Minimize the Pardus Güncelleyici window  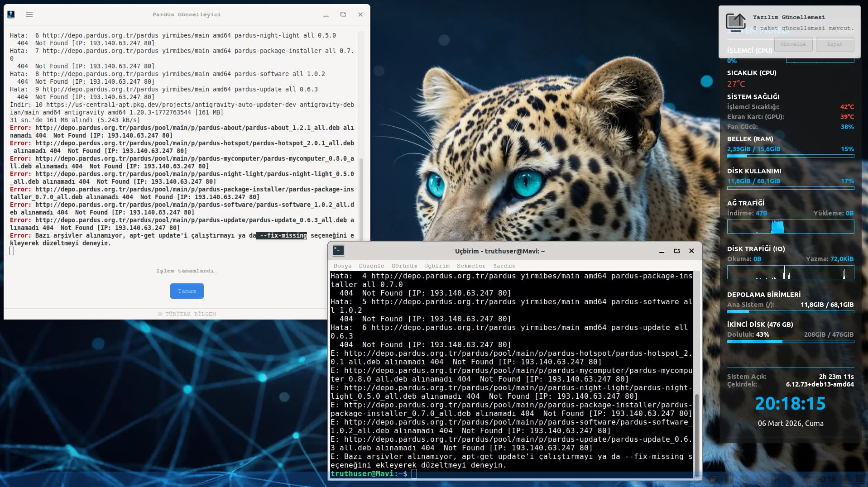point(326,15)
